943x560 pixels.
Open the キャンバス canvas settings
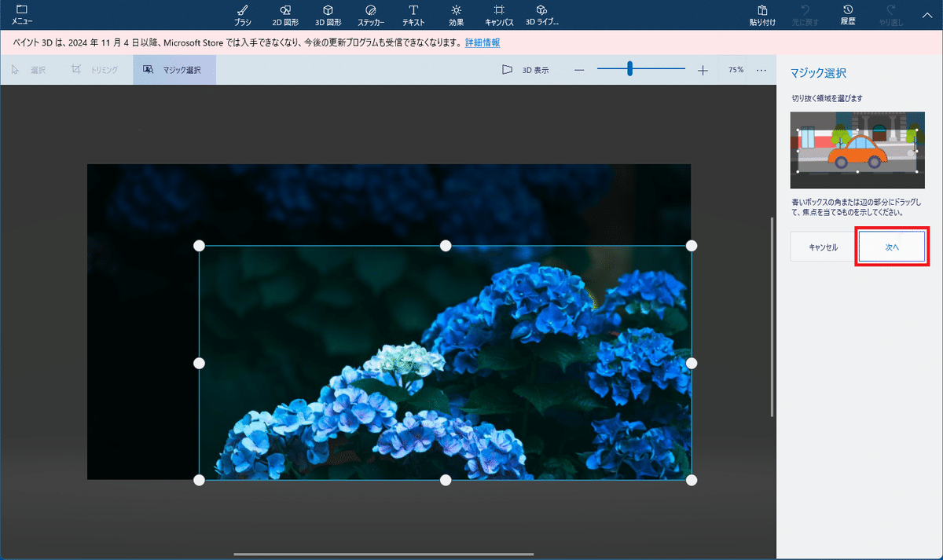(499, 15)
